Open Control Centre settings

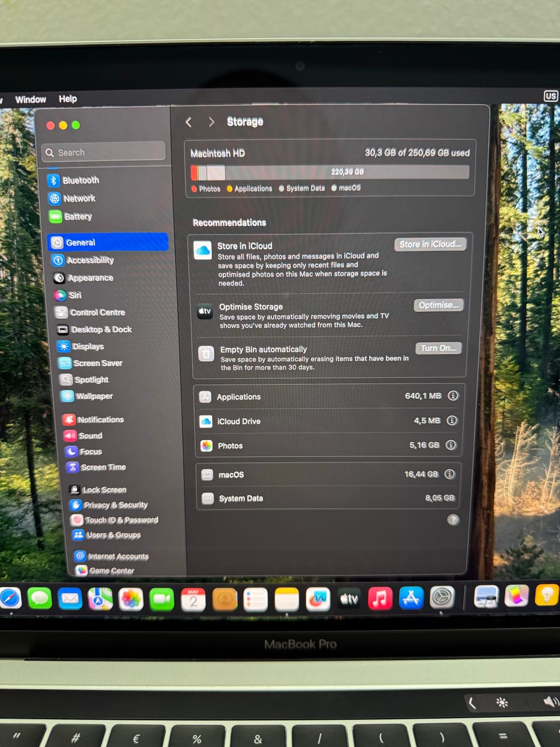(x=90, y=312)
